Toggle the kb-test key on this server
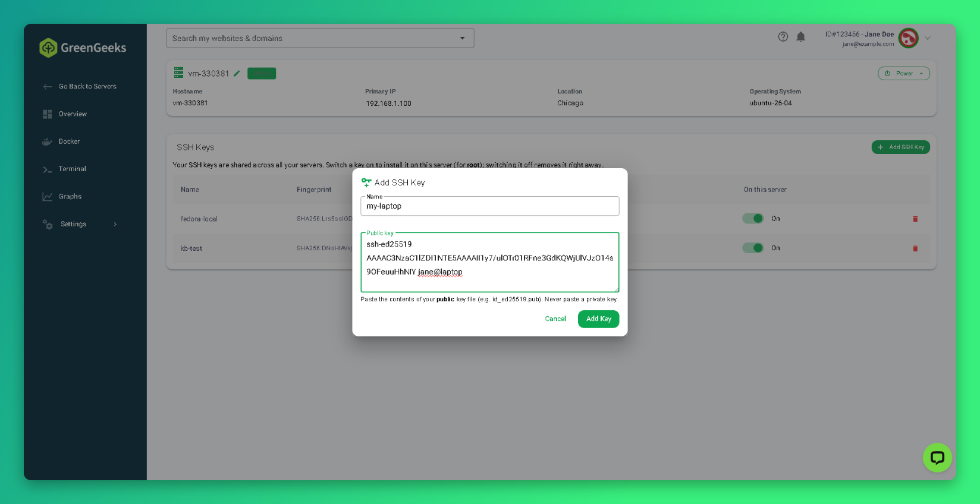This screenshot has height=504, width=980. [753, 248]
